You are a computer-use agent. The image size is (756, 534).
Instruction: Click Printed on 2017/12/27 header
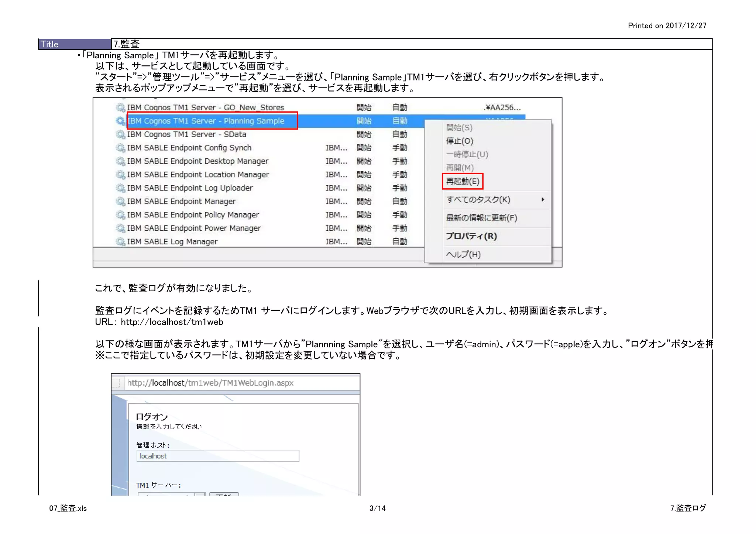(667, 25)
